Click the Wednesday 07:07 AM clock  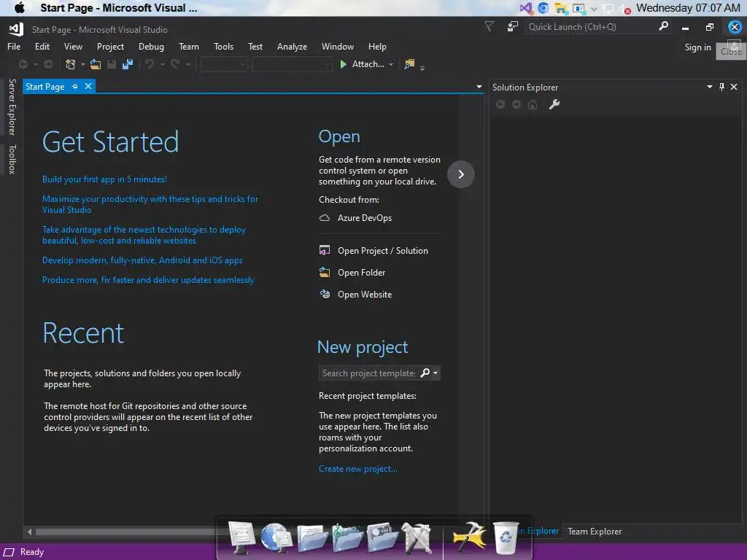[x=688, y=8]
